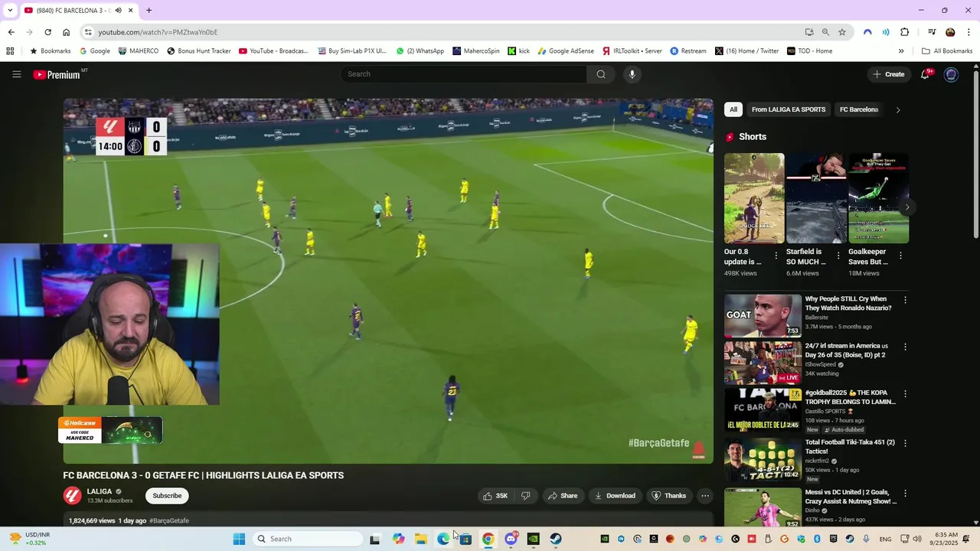Open Windows Start menu

[x=239, y=539]
